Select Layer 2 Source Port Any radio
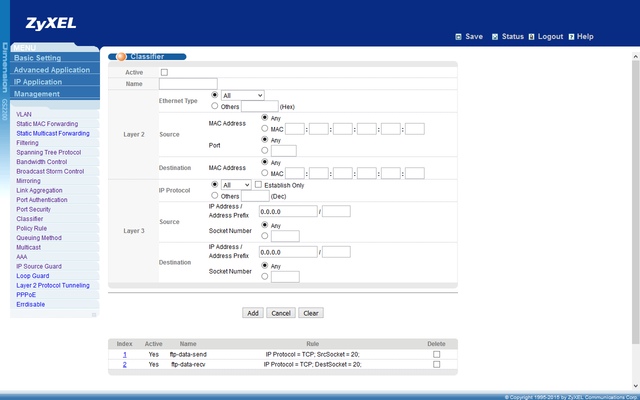The image size is (640, 400). pos(264,140)
